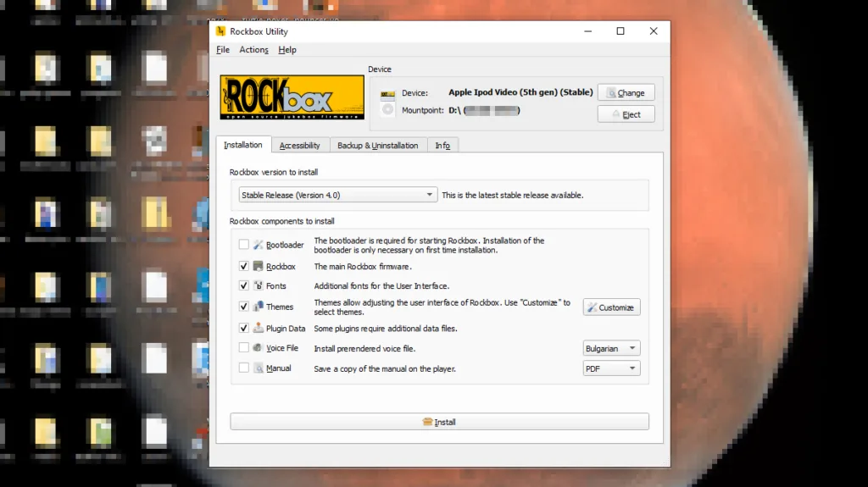Minimize the Rockbox Utility window
This screenshot has width=868, height=487.
click(588, 31)
